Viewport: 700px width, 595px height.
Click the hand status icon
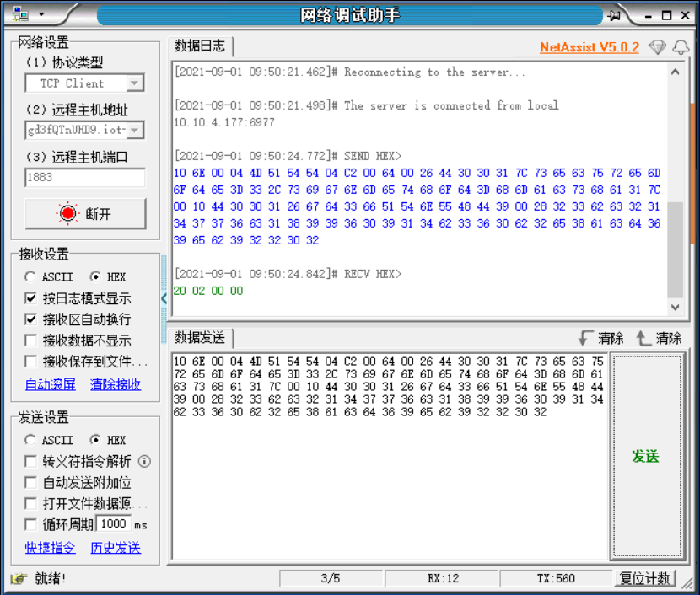tap(19, 578)
